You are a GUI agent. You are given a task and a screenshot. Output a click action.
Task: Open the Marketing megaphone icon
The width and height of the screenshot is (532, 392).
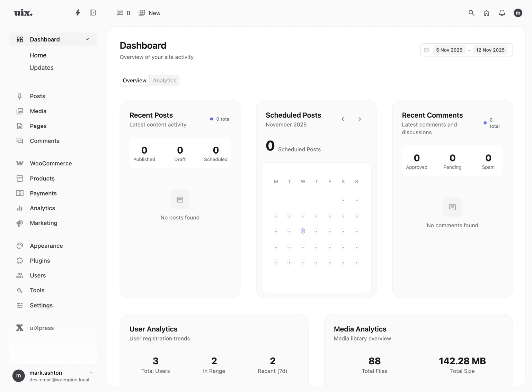pyautogui.click(x=20, y=223)
